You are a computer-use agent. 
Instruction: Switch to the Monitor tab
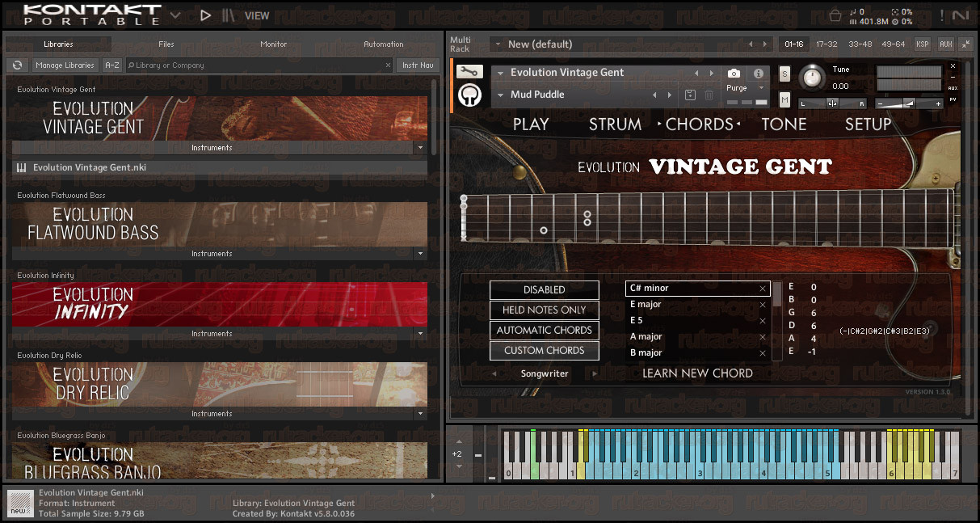274,44
